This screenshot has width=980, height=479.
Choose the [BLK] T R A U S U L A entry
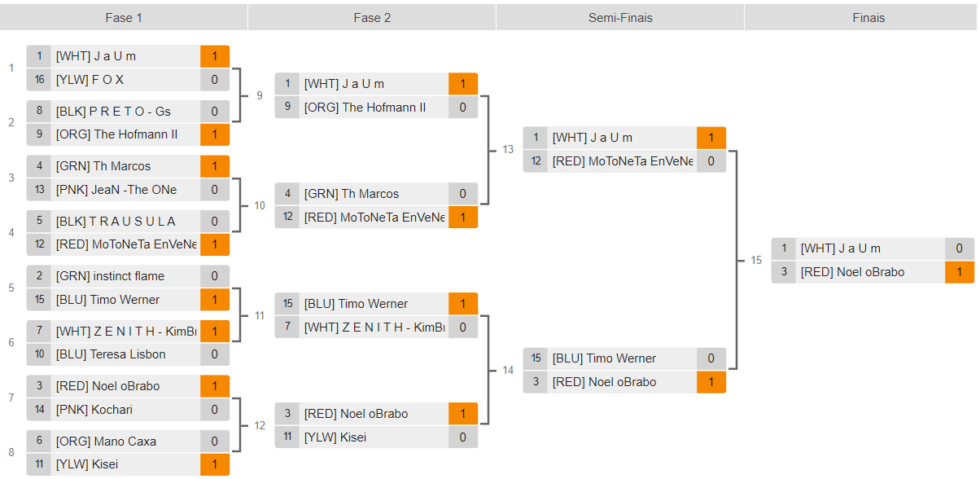pyautogui.click(x=115, y=222)
